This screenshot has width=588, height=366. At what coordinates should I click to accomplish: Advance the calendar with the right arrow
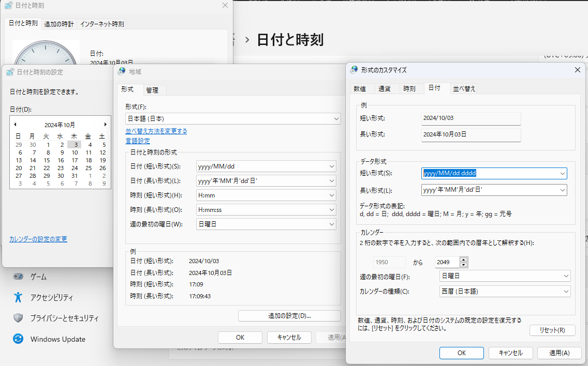[x=106, y=125]
